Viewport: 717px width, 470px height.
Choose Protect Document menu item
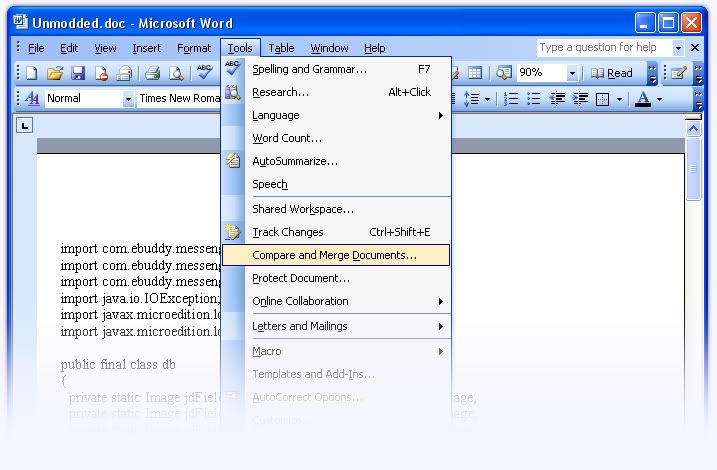337,278
